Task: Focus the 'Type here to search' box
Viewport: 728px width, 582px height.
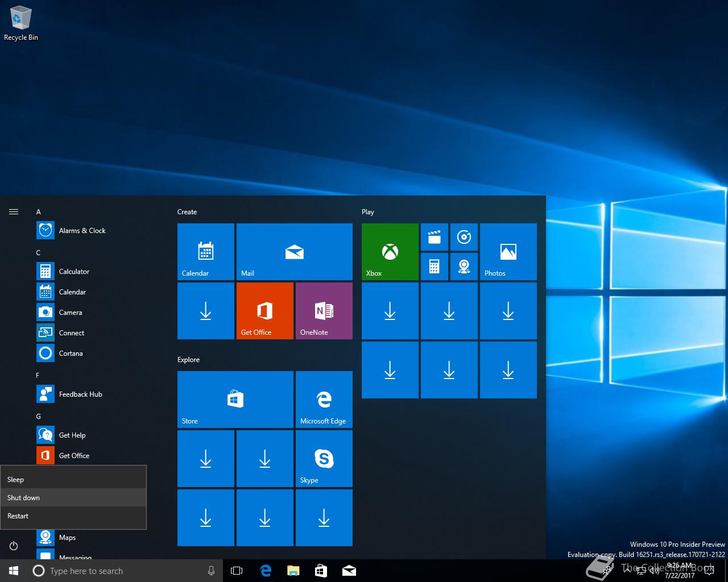Action: (125, 571)
